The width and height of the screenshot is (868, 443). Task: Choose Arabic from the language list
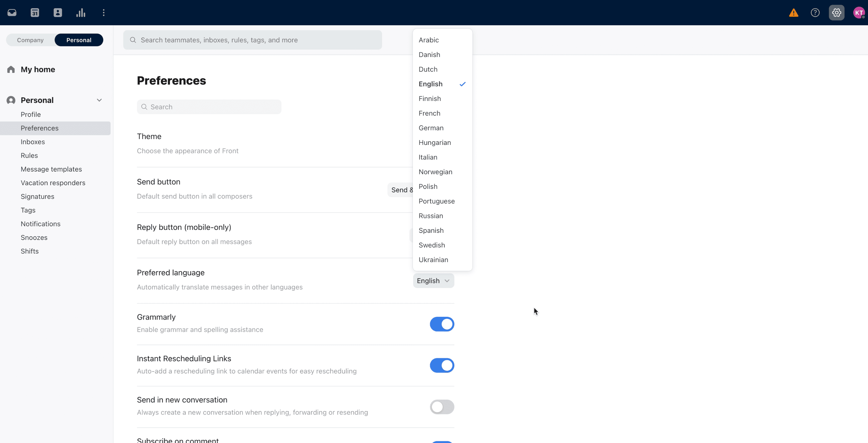point(442,40)
